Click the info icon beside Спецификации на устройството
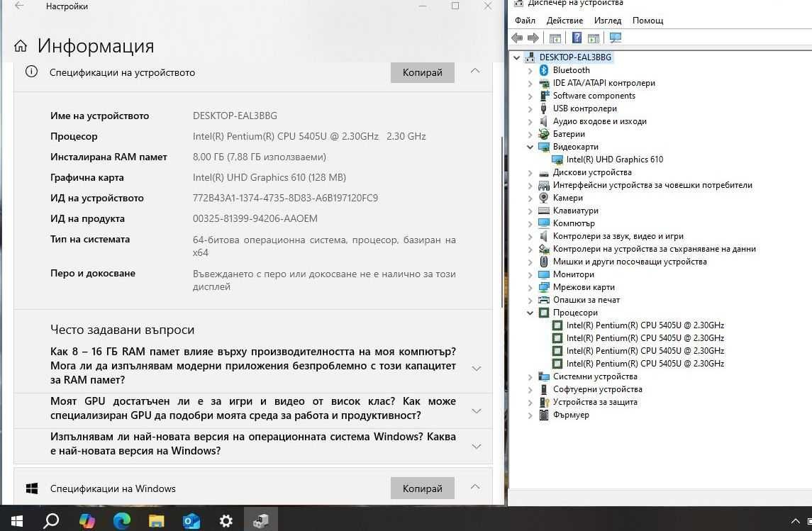 point(31,72)
